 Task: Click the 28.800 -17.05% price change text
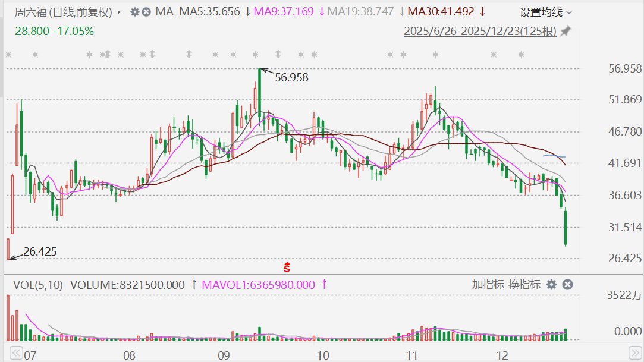tap(54, 31)
